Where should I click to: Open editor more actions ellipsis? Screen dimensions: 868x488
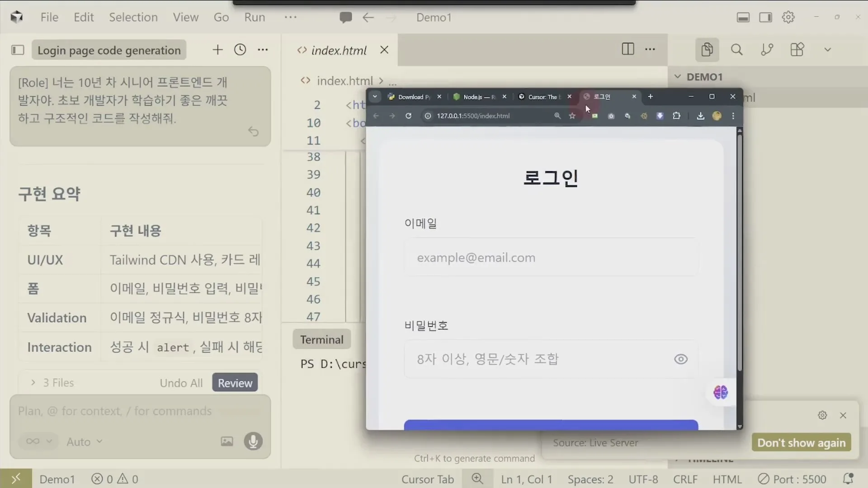pyautogui.click(x=650, y=49)
